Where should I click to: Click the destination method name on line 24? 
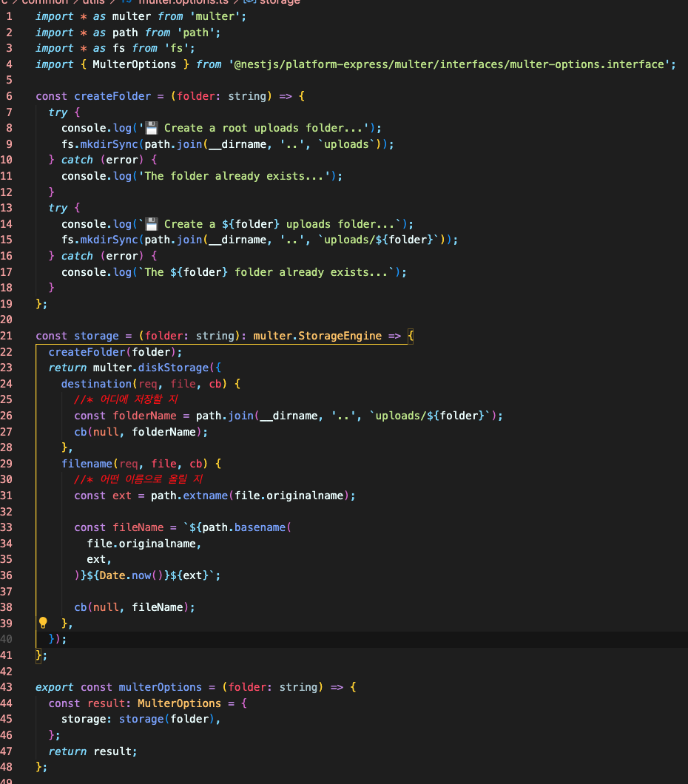click(96, 384)
